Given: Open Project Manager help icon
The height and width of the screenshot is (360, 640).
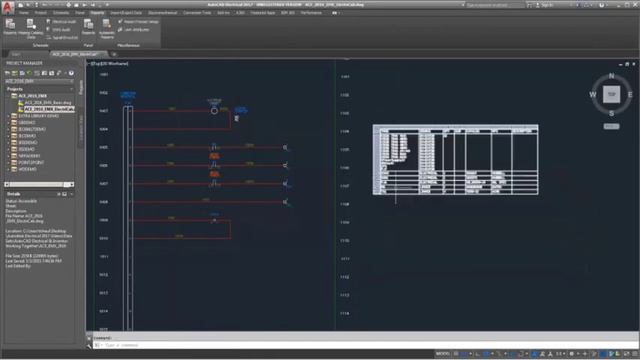Looking at the screenshot, I should 71,73.
